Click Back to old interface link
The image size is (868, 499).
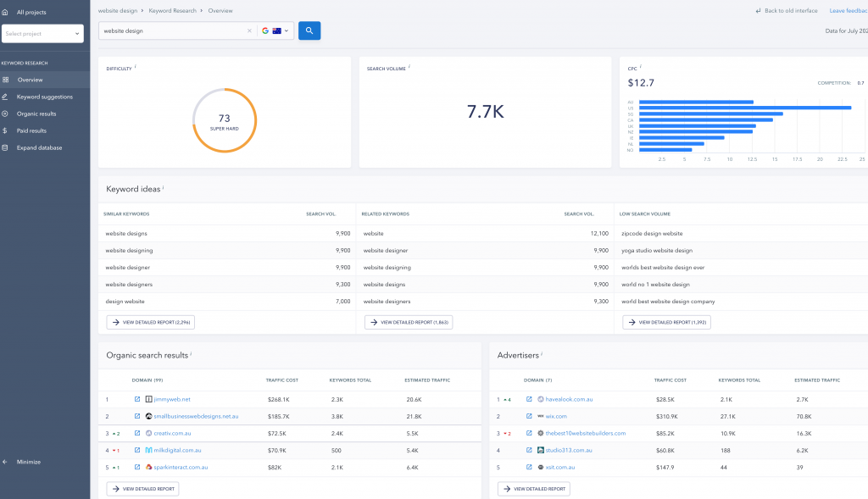coord(787,11)
